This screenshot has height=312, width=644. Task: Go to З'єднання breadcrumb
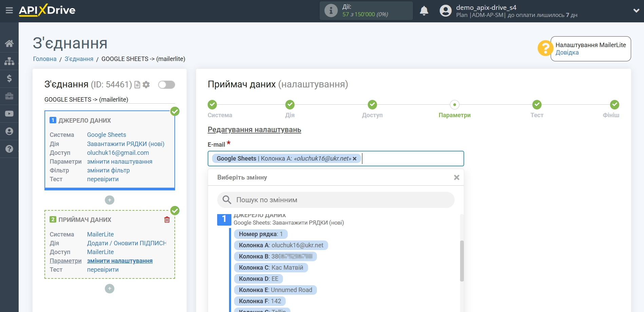(79, 59)
